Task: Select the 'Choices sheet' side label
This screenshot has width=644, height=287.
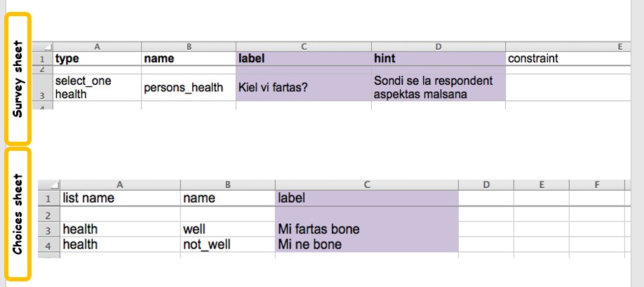Action: click(x=19, y=213)
